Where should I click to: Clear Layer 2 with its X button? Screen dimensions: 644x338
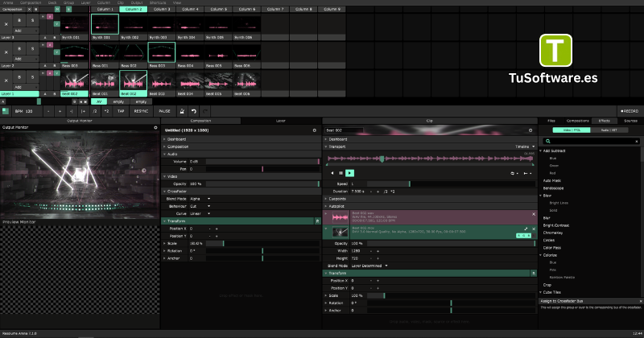(6, 52)
